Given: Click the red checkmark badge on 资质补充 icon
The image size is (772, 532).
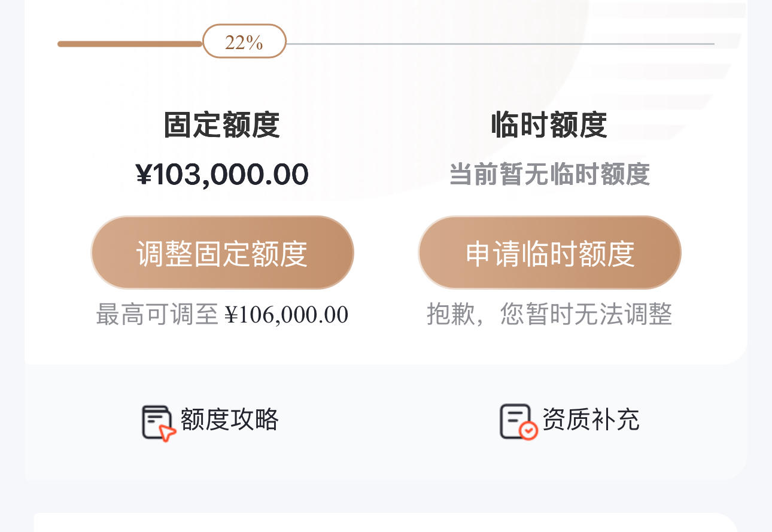Looking at the screenshot, I should (528, 431).
